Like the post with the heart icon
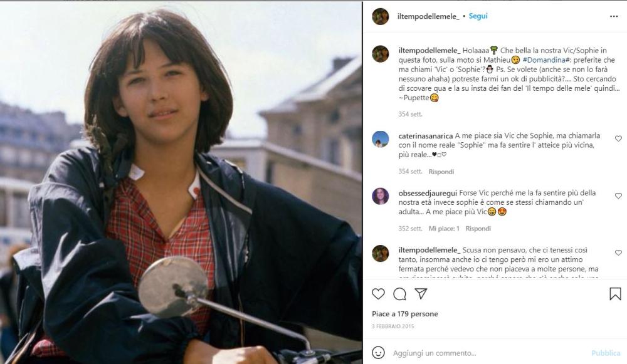This screenshot has width=627, height=364. (378, 294)
